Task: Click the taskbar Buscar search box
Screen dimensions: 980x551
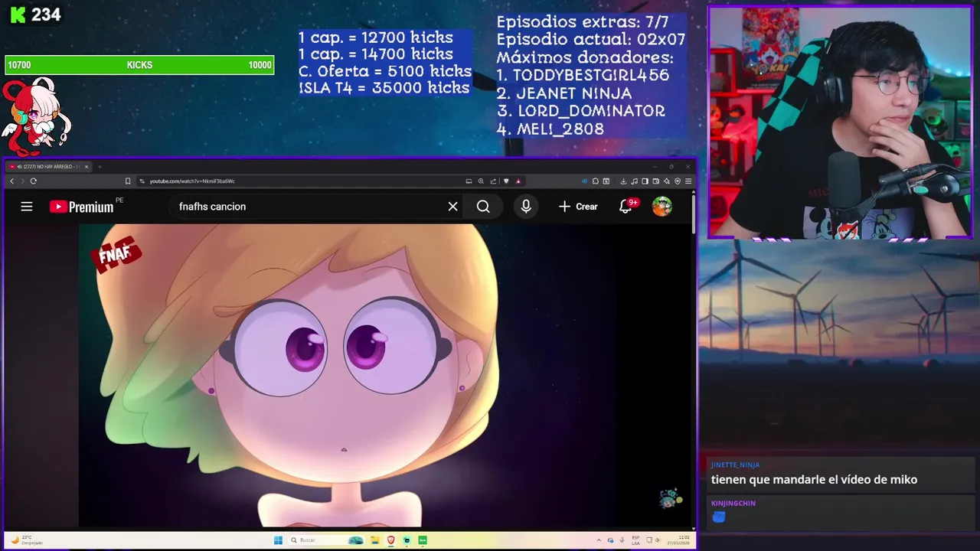Action: [x=327, y=540]
